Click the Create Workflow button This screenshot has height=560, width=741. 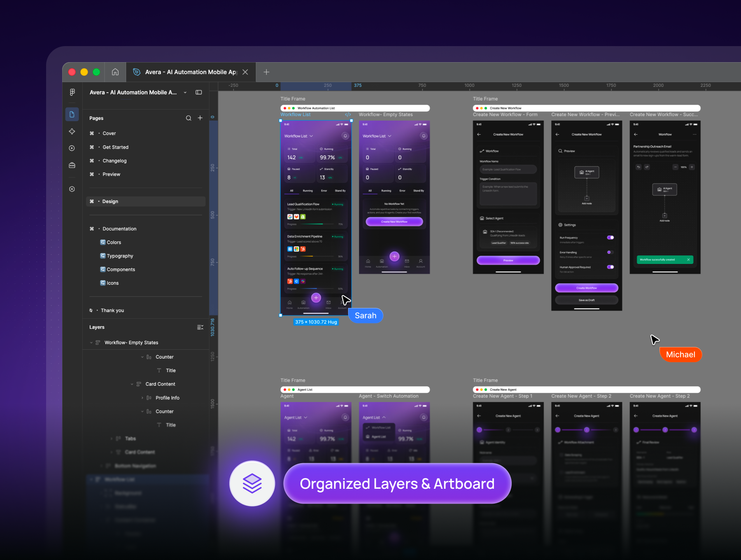click(x=587, y=288)
